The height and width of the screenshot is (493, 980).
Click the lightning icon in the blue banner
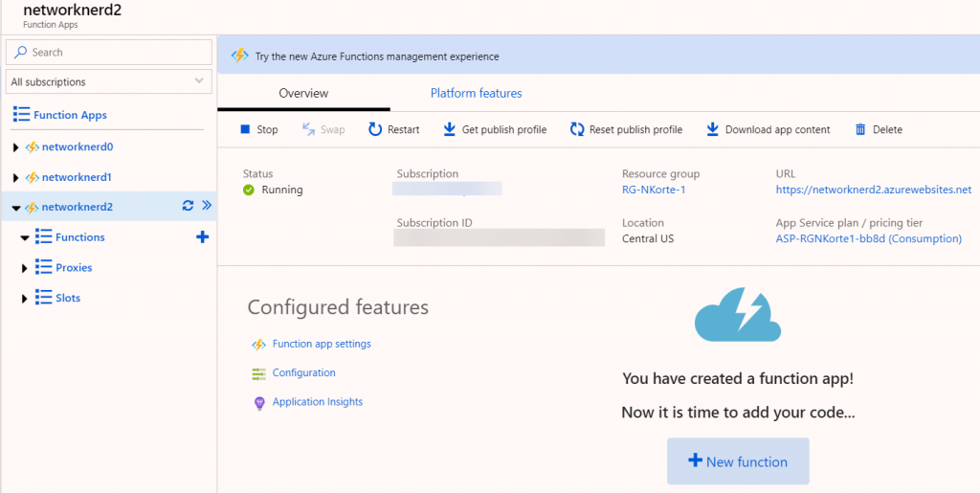(x=240, y=56)
